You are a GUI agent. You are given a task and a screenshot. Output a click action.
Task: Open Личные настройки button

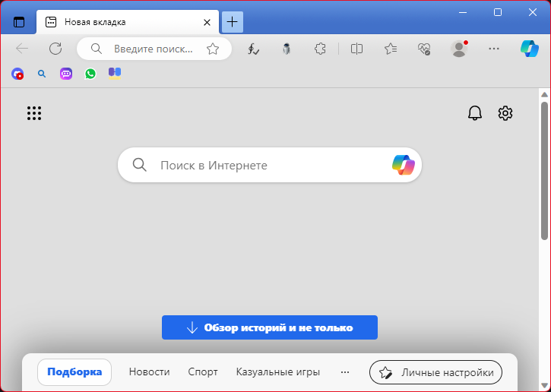coord(435,372)
